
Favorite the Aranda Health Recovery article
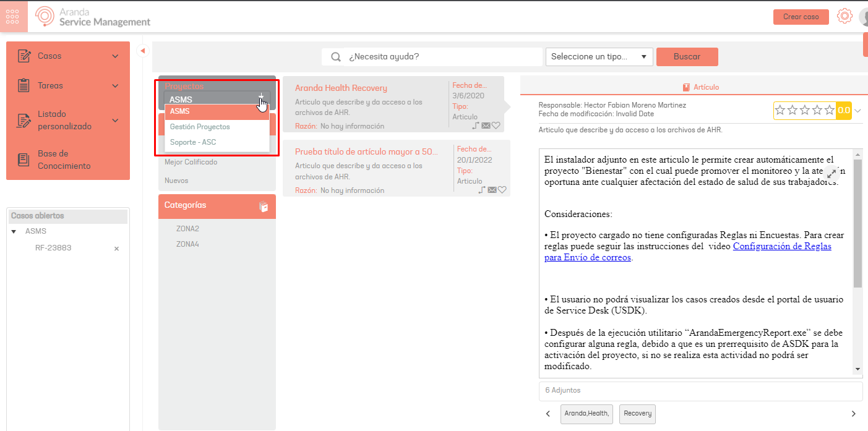496,126
